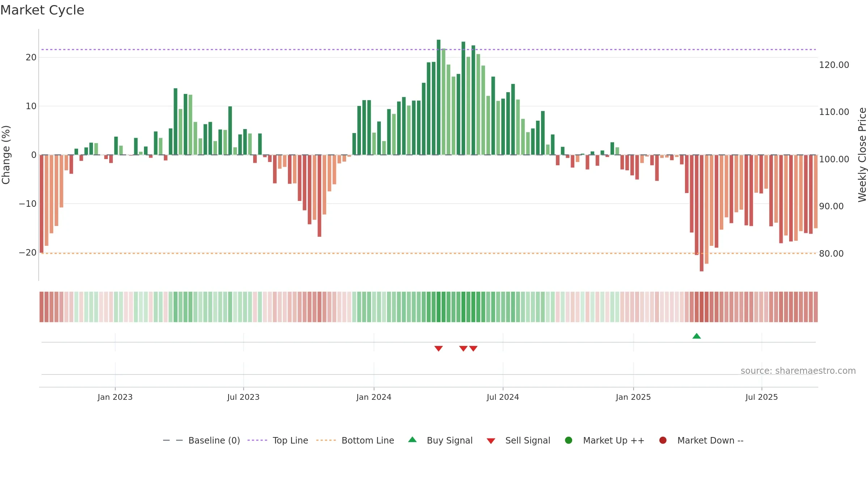Click the green Buy Signal legend triangle
The height and width of the screenshot is (488, 868).
412,440
